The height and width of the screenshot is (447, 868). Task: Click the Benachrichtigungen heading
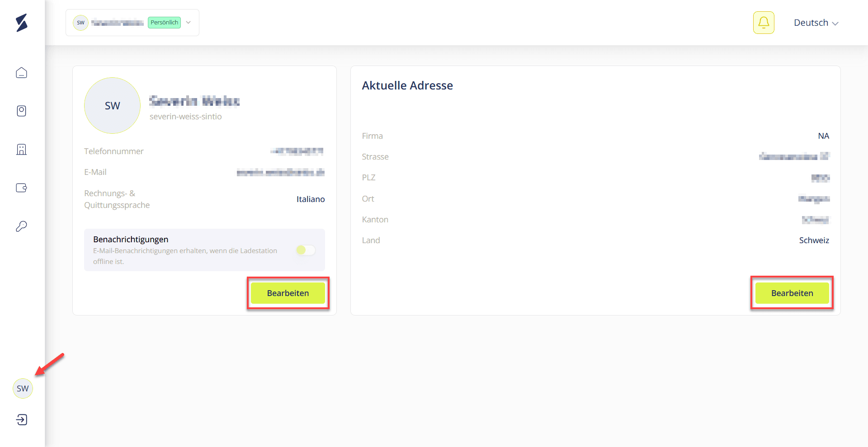point(131,239)
